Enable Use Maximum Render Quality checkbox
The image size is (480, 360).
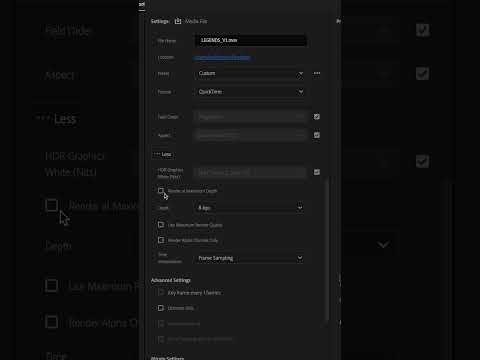(161, 225)
